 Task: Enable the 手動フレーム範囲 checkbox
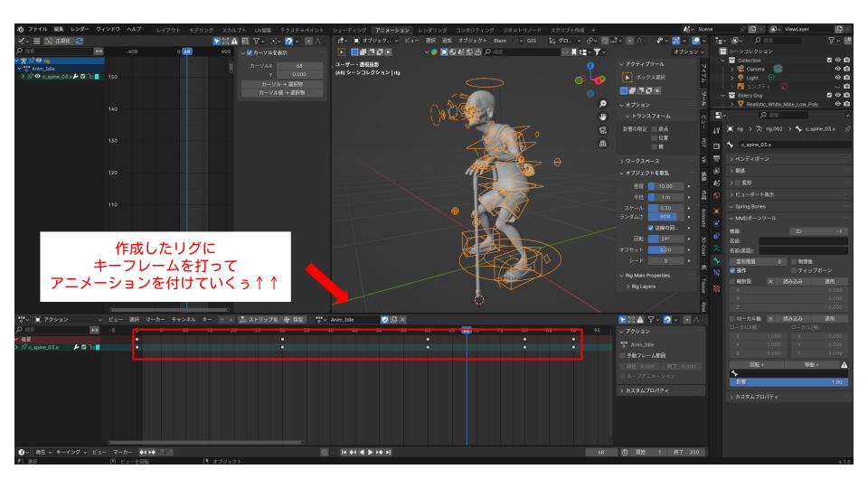coord(622,355)
